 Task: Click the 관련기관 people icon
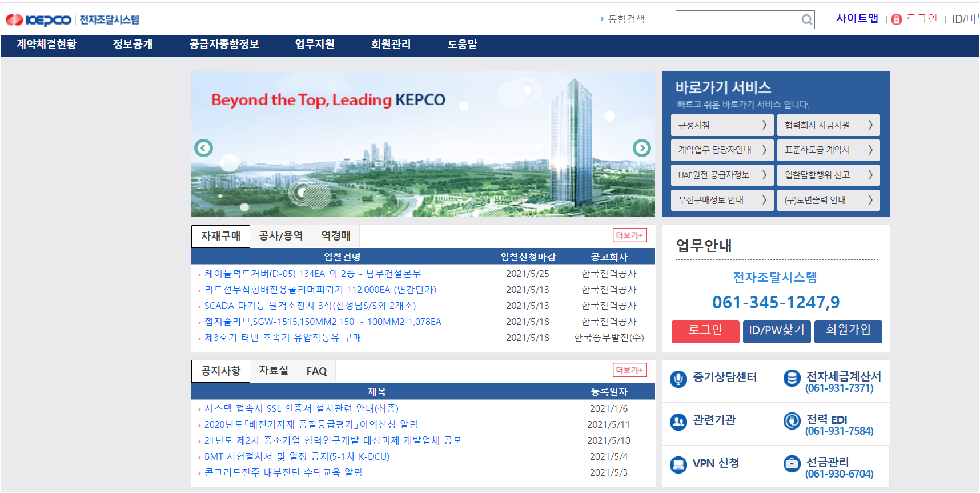point(678,422)
